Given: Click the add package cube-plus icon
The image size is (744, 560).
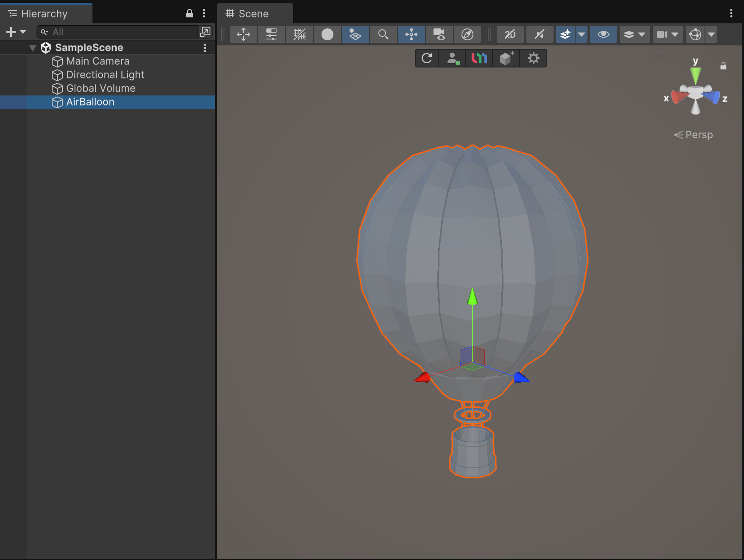Looking at the screenshot, I should click(x=506, y=58).
